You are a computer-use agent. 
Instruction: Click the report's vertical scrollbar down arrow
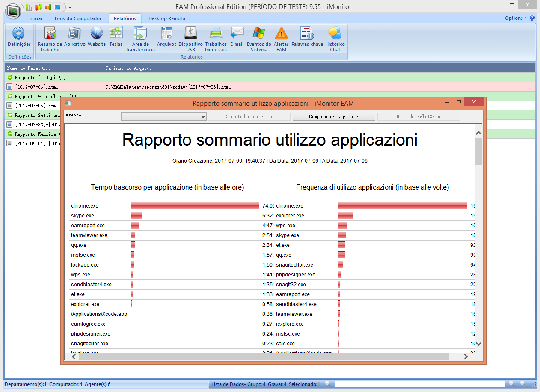click(479, 343)
